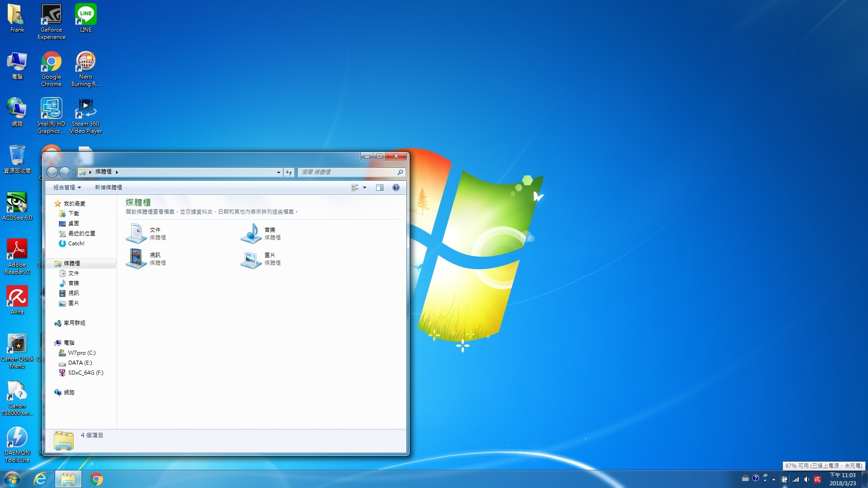Click the Explorer forward navigation button
Image resolution: width=868 pixels, height=488 pixels.
tap(65, 172)
